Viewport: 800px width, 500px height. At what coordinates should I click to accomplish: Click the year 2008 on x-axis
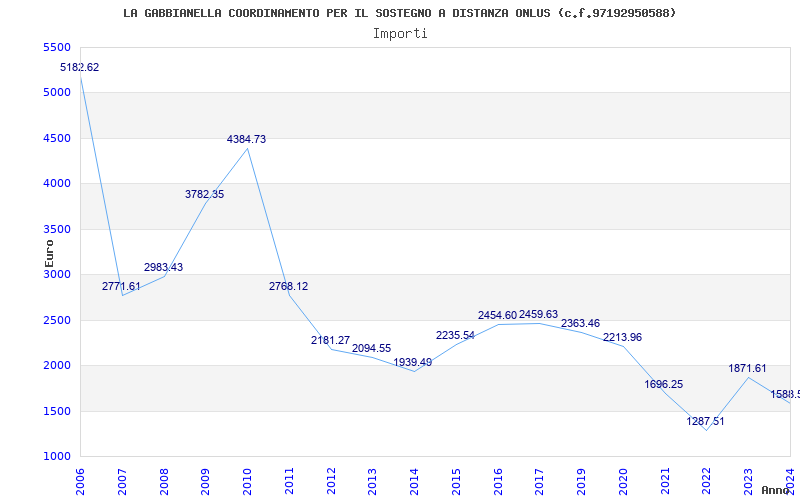click(x=164, y=482)
